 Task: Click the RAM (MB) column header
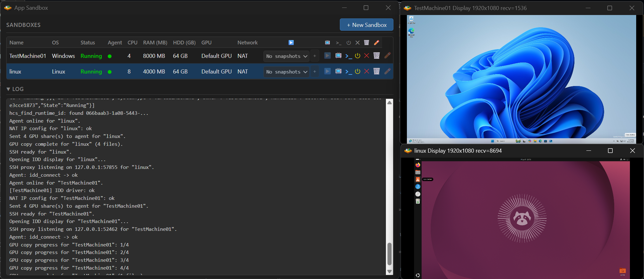(155, 43)
